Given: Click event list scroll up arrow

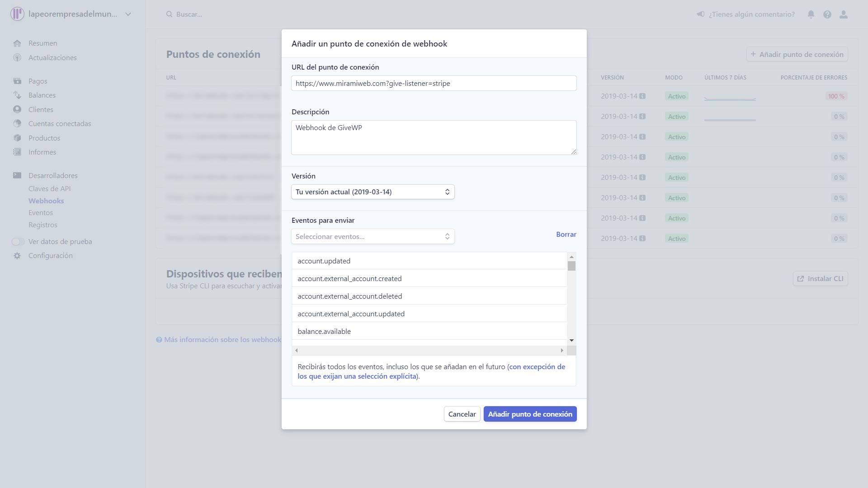Looking at the screenshot, I should point(571,257).
